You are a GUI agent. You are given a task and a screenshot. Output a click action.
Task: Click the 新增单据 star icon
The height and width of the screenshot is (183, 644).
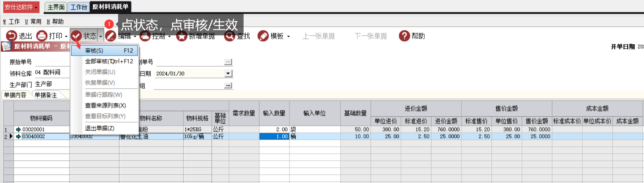[x=182, y=36]
